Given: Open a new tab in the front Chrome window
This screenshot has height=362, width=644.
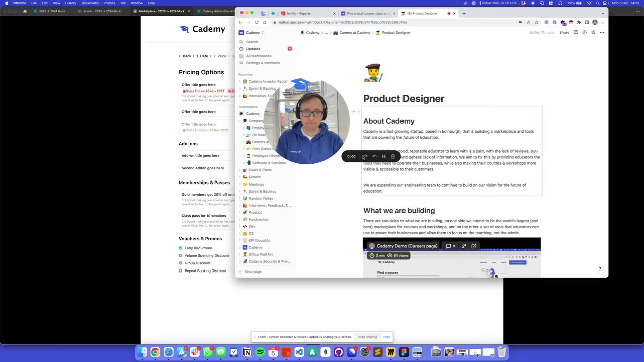Looking at the screenshot, I should 464,13.
